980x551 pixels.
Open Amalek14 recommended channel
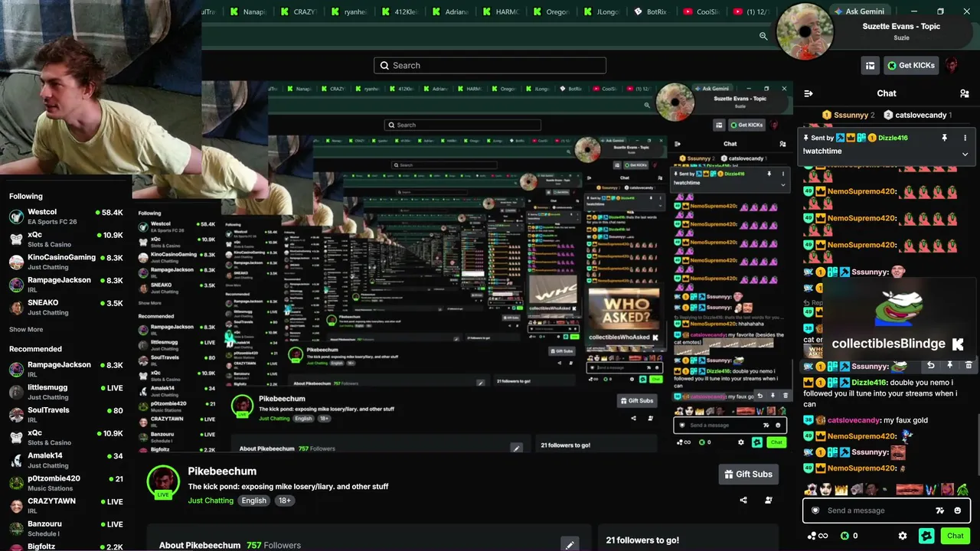[x=65, y=460]
